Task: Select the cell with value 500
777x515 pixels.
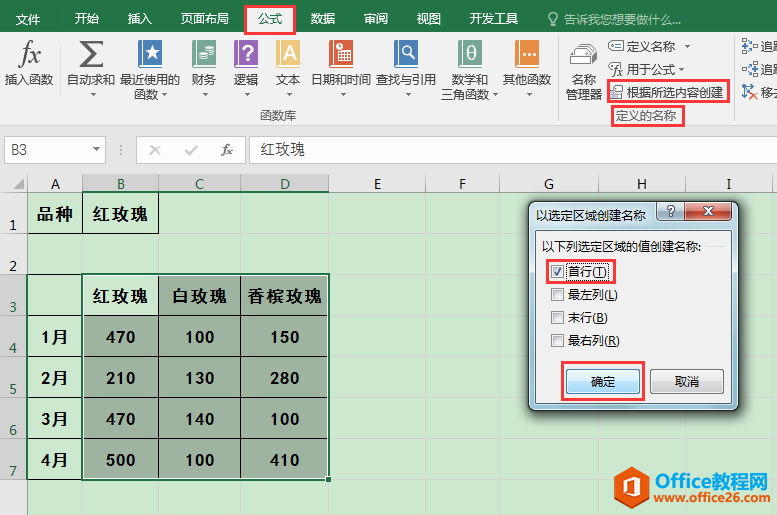Action: [120, 459]
